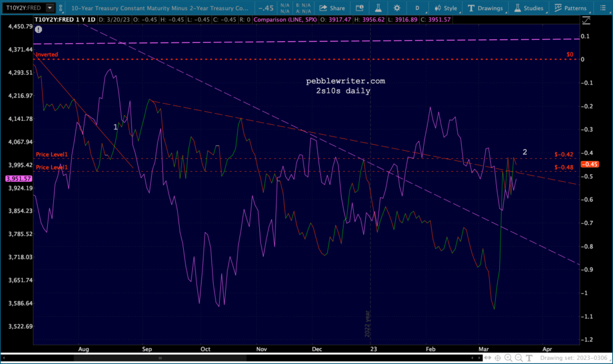The image size is (613, 364).
Task: Open chart settings gear icon
Action: [x=397, y=8]
